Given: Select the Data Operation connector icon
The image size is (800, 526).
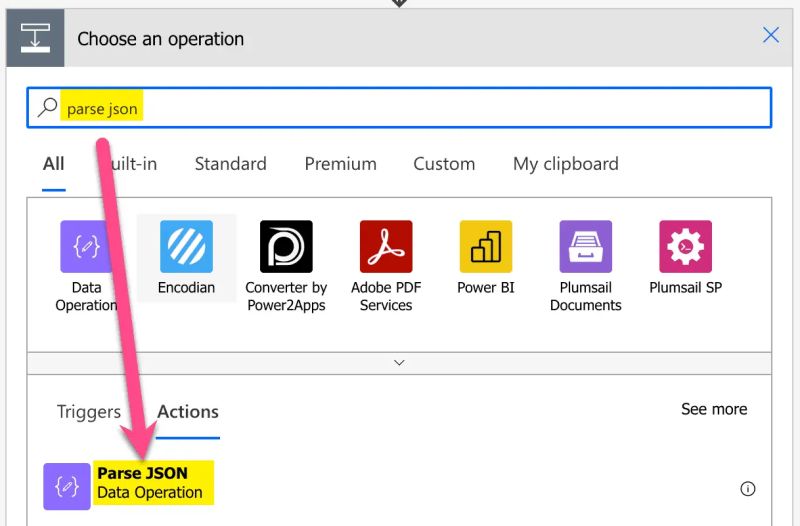Looking at the screenshot, I should 86,246.
